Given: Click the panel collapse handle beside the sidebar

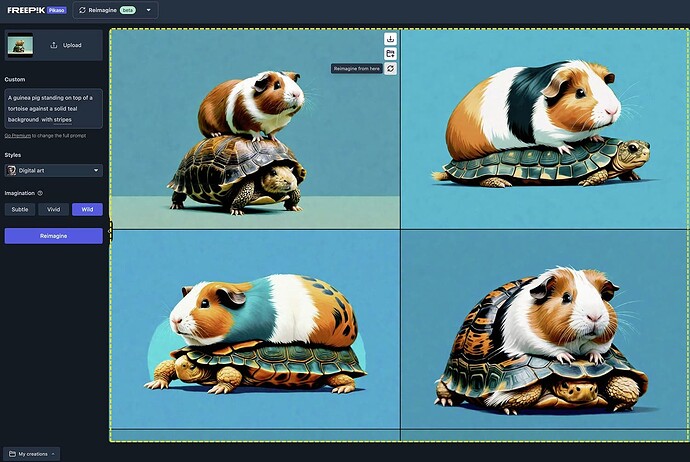Looking at the screenshot, I should pos(110,230).
